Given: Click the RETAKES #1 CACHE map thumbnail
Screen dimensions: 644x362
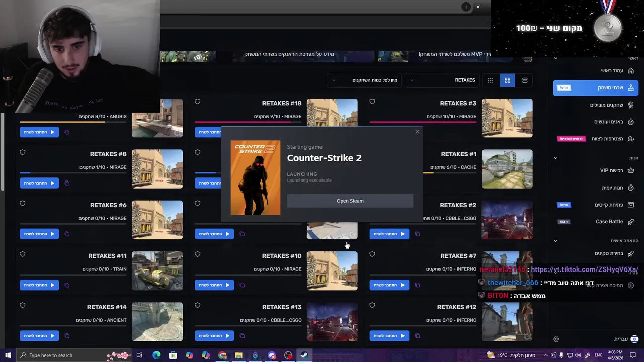Looking at the screenshot, I should (x=507, y=169).
